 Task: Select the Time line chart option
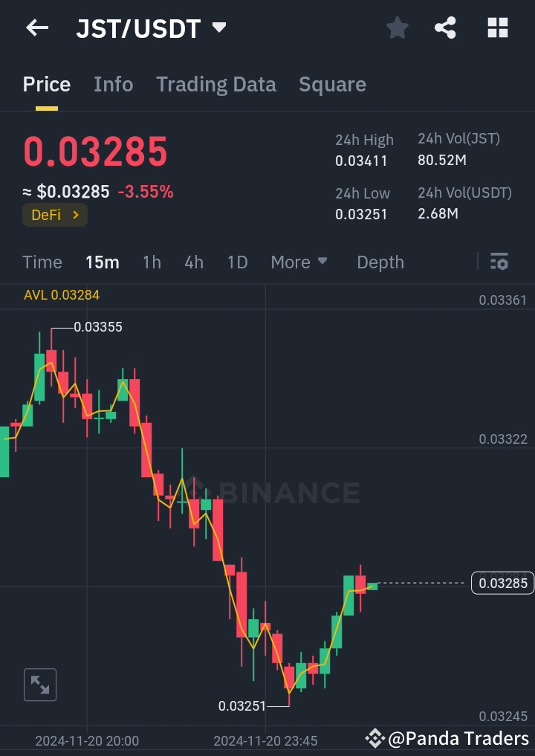(x=42, y=262)
